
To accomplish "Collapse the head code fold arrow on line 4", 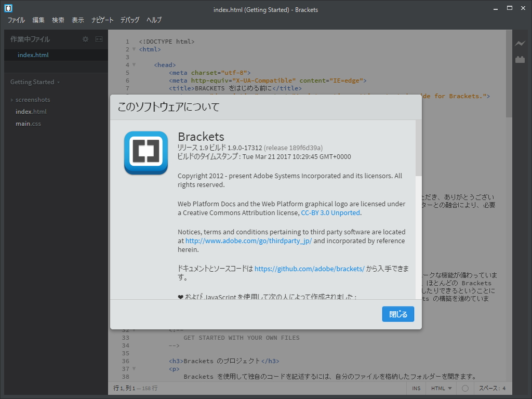I will (134, 64).
